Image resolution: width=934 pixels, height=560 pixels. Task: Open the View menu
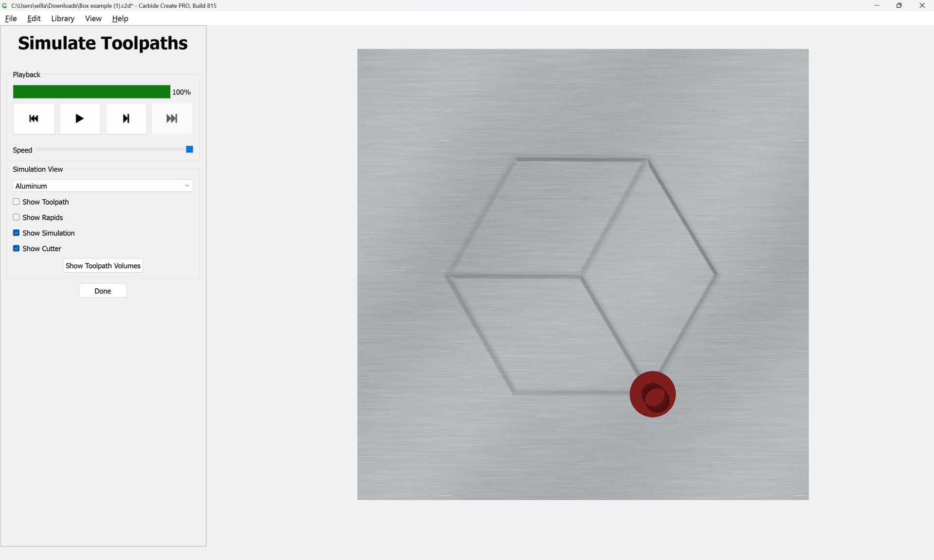click(93, 18)
